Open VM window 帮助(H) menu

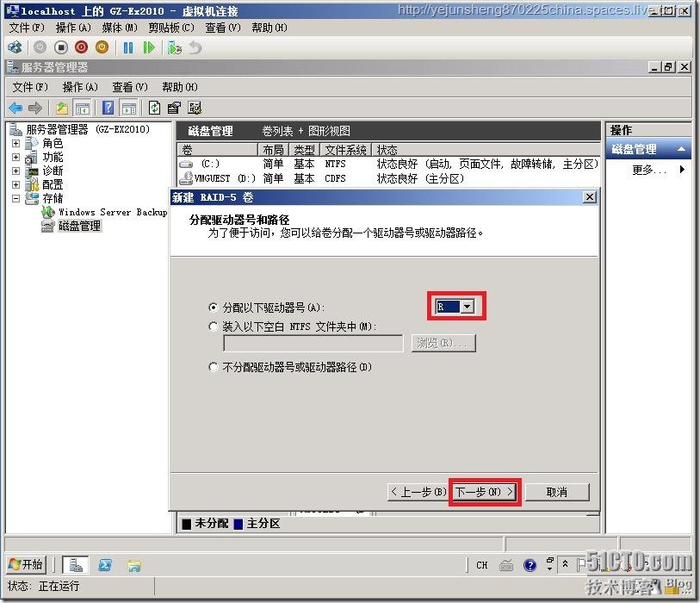(x=269, y=28)
